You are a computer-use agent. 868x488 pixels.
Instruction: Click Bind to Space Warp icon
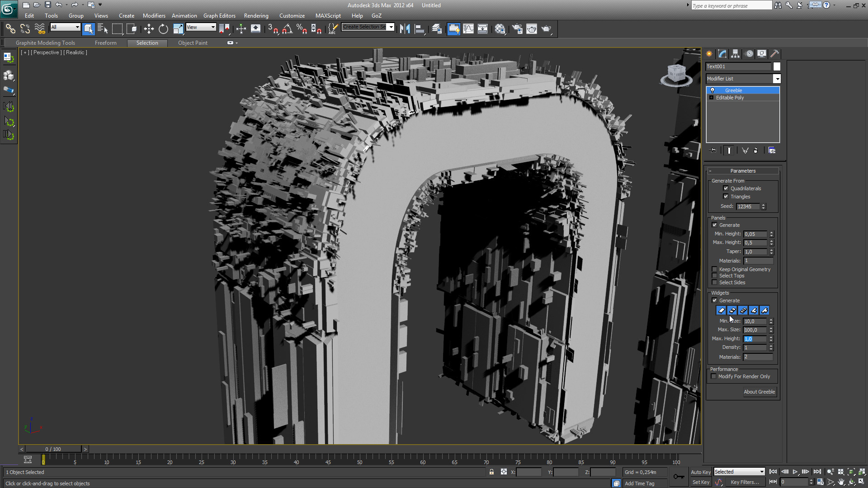pos(40,29)
